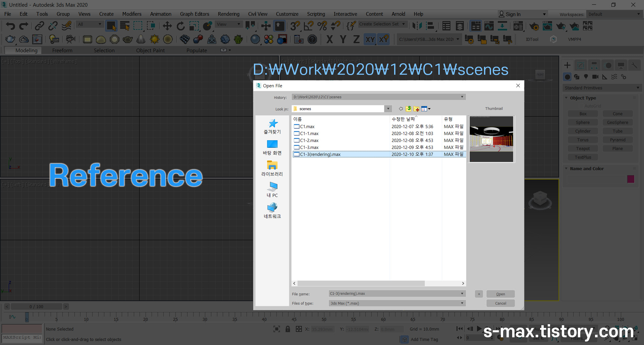The height and width of the screenshot is (345, 644).
Task: Click the Teapot primitive button
Action: point(583,149)
